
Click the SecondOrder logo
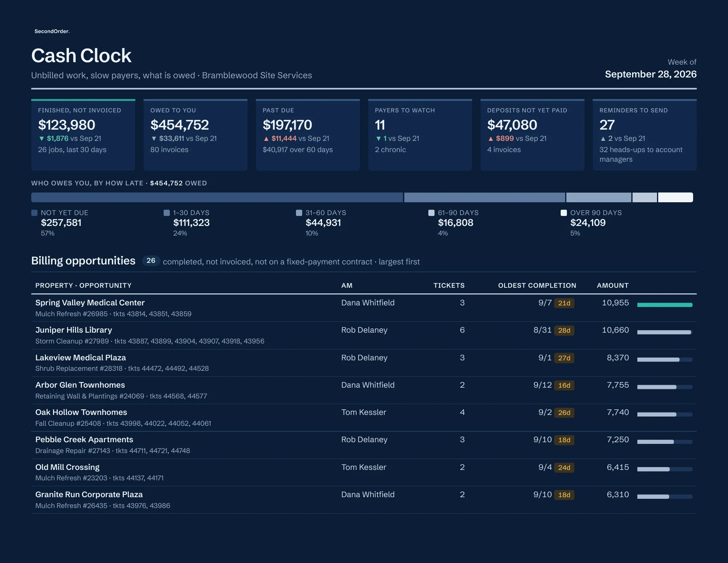click(x=52, y=31)
